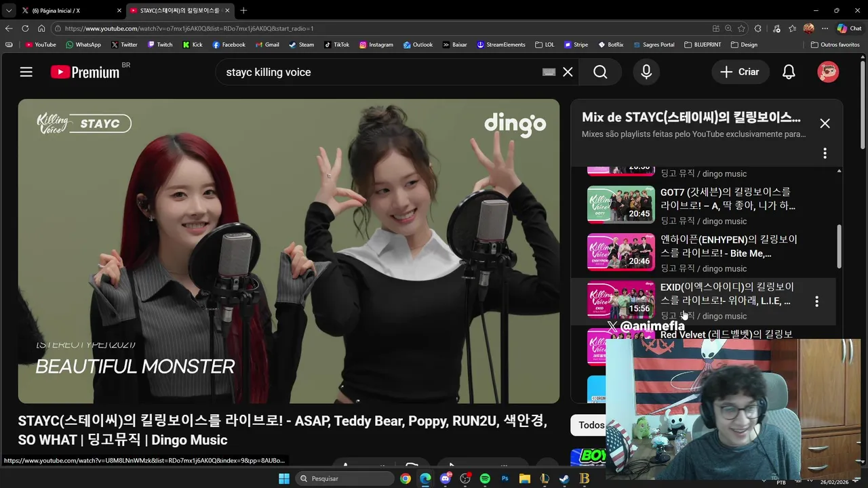
Task: Open the EXID playlist video title
Action: (727, 293)
